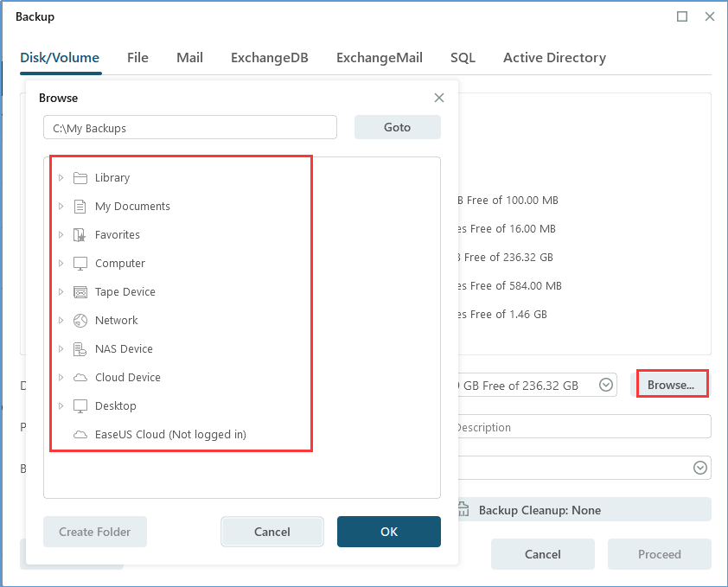
Task: Click the Proceed button
Action: point(659,554)
